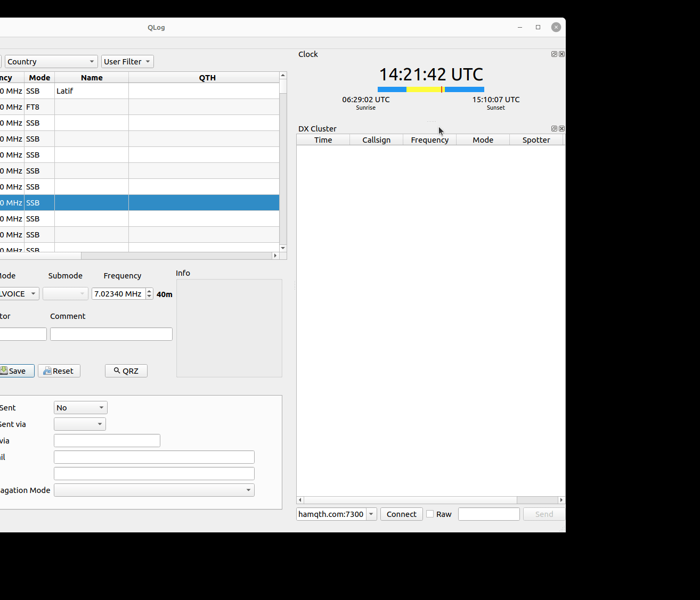Click DX Cluster horizontal scroll-right arrow

pos(561,500)
